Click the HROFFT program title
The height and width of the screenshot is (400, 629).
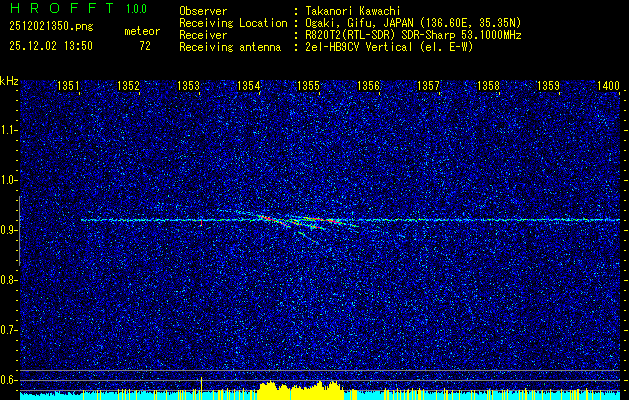click(x=62, y=8)
